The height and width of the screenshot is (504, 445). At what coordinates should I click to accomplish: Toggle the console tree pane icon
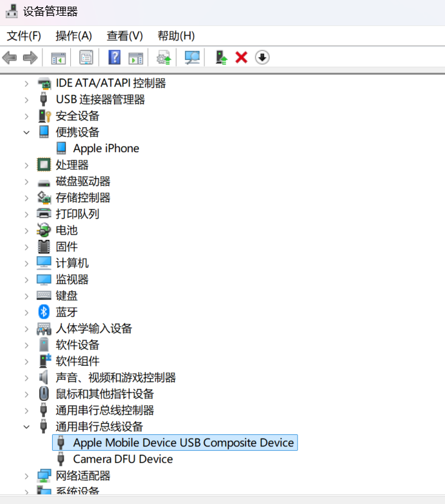coord(58,58)
